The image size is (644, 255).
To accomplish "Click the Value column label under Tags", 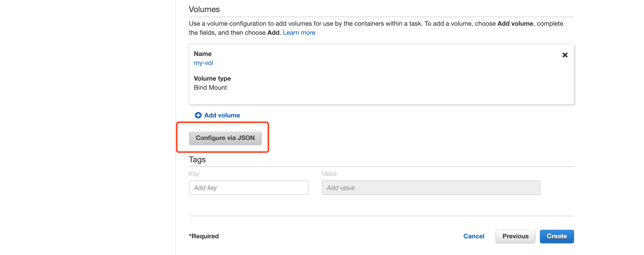I will click(329, 174).
